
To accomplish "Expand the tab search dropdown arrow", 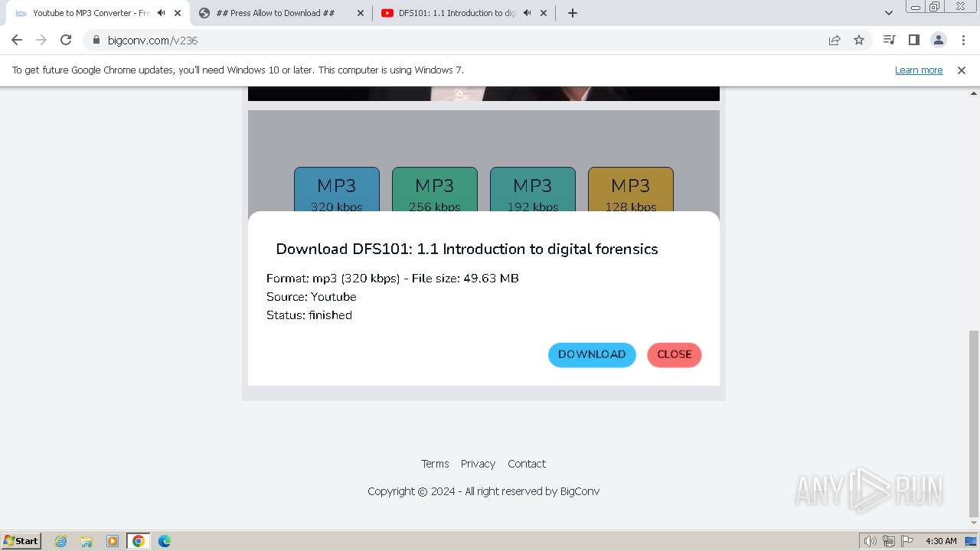I will pyautogui.click(x=888, y=13).
